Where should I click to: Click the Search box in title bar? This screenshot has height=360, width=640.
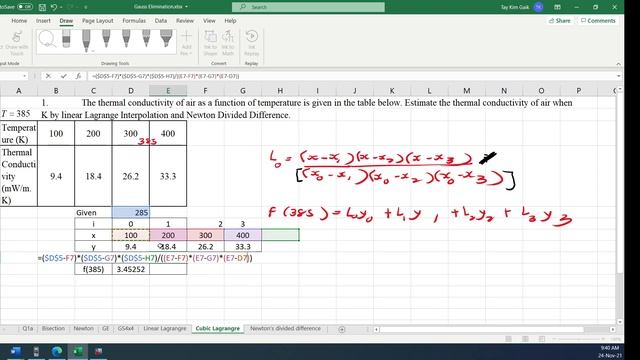click(308, 7)
